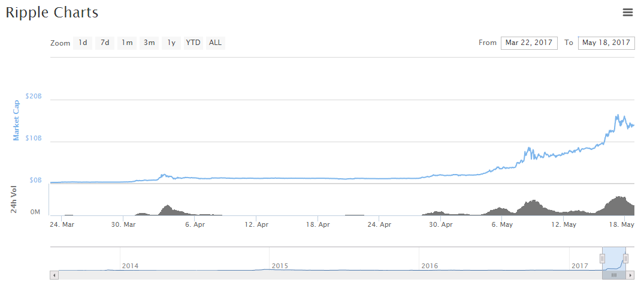The width and height of the screenshot is (644, 288).
Task: Set zoom range to 1m
Action: coord(127,43)
